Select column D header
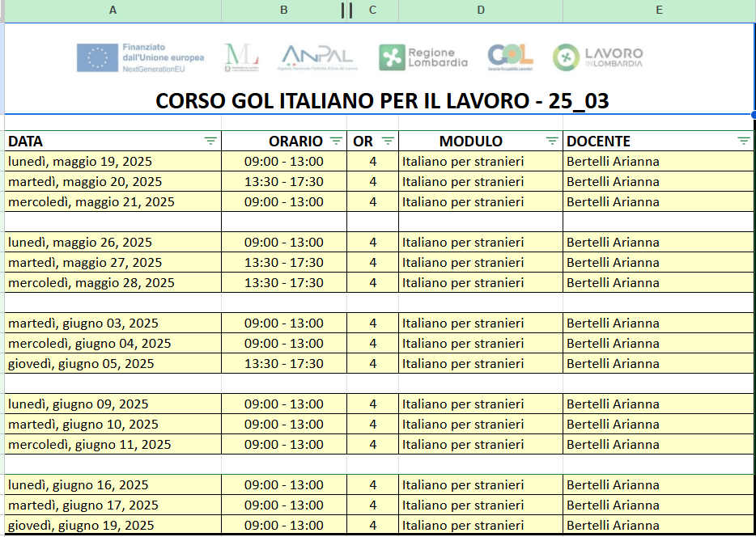The height and width of the screenshot is (537, 756). [x=481, y=10]
